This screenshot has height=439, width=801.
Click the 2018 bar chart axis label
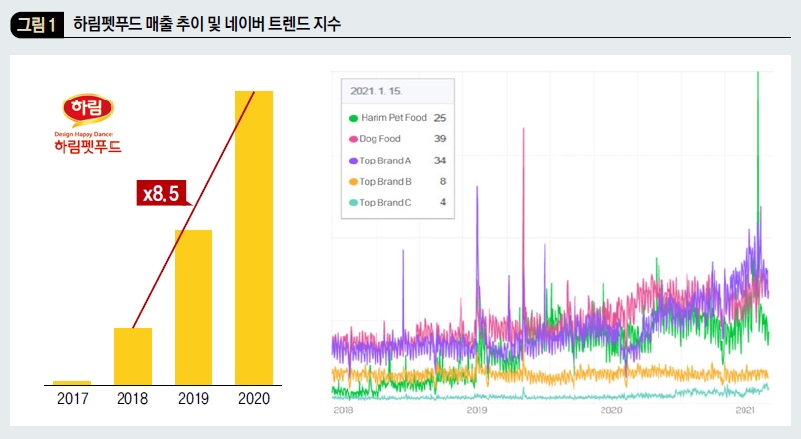[x=132, y=399]
